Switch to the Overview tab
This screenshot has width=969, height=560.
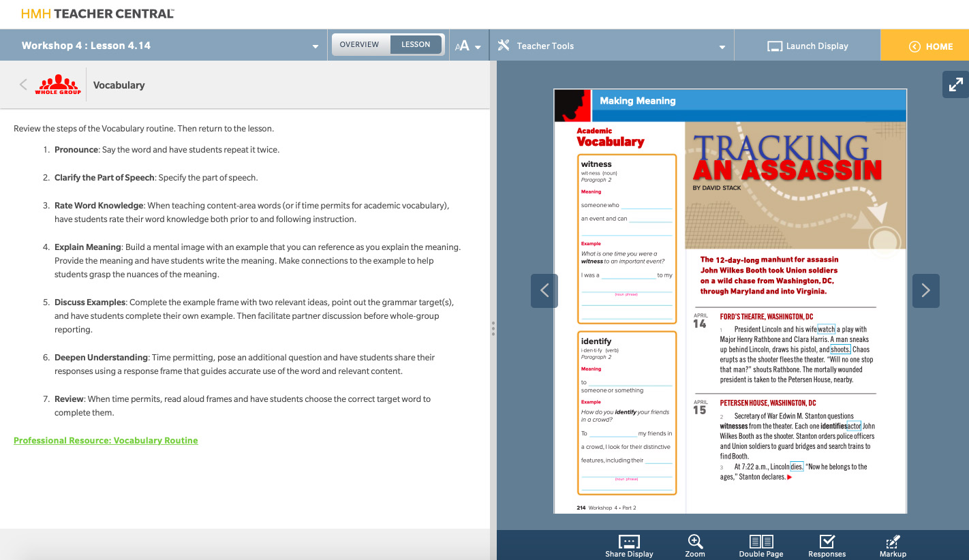point(359,44)
